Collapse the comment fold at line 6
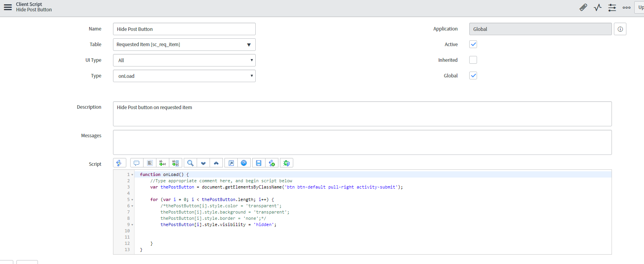The height and width of the screenshot is (264, 644). tap(132, 206)
